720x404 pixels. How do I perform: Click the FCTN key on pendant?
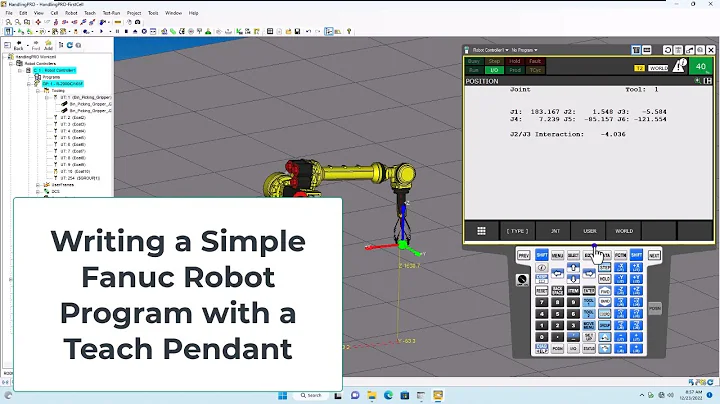point(620,255)
